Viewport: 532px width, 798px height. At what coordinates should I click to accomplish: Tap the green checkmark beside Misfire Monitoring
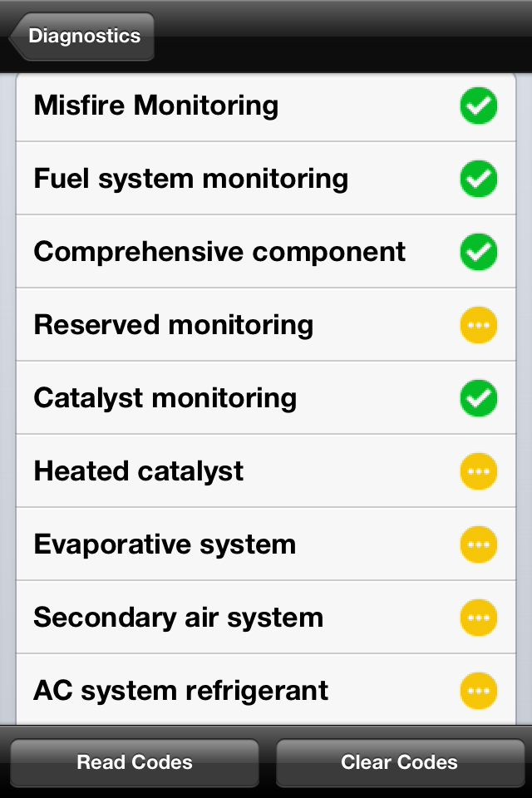pyautogui.click(x=479, y=106)
